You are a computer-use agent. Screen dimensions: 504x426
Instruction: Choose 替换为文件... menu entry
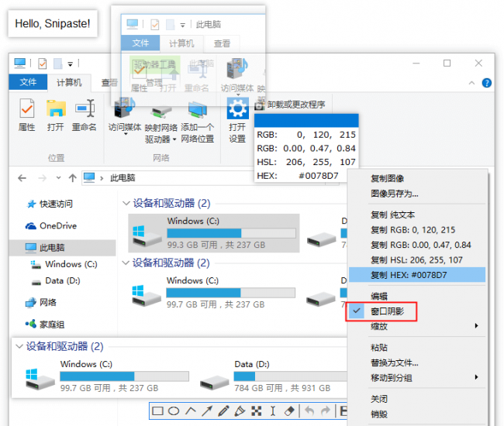pyautogui.click(x=417, y=362)
